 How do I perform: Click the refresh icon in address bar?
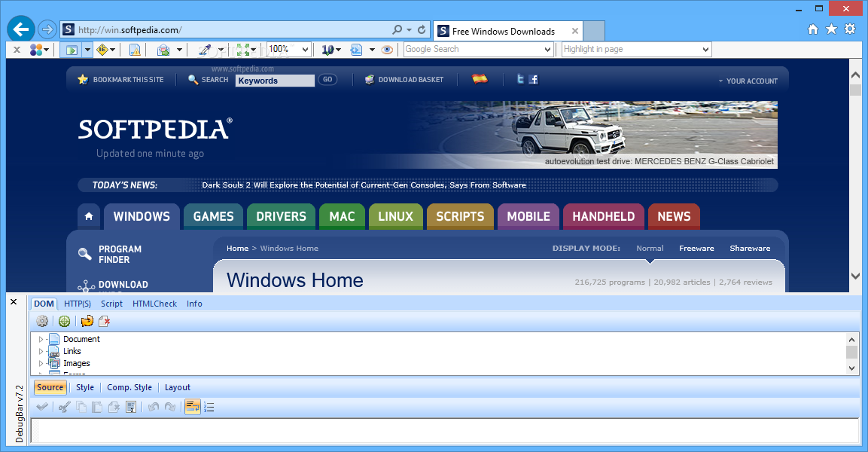(x=422, y=30)
